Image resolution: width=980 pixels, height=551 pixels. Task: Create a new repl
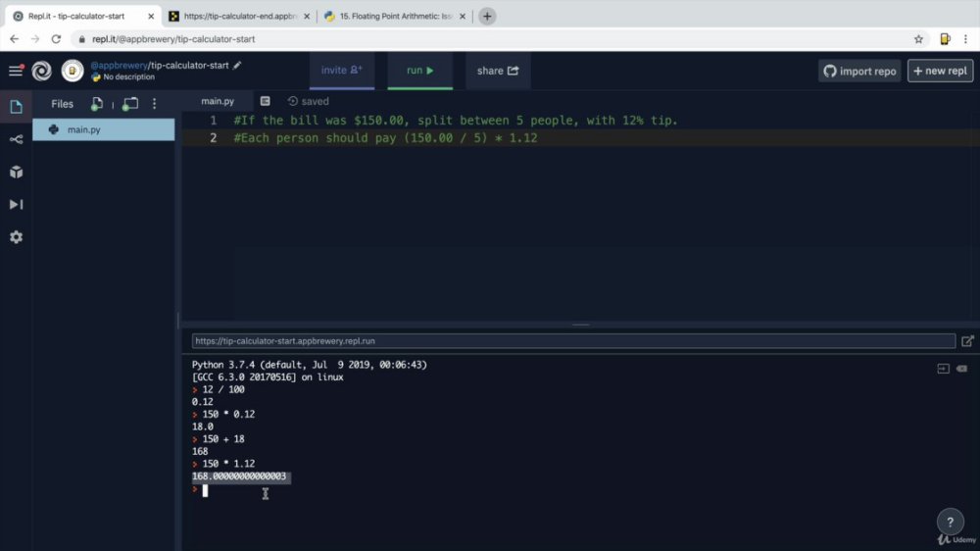point(940,71)
